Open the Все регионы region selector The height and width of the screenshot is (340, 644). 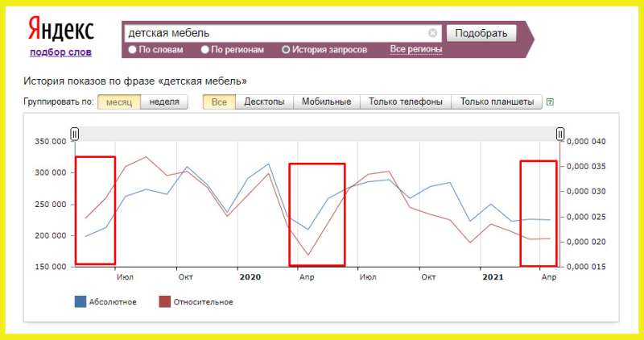point(416,49)
